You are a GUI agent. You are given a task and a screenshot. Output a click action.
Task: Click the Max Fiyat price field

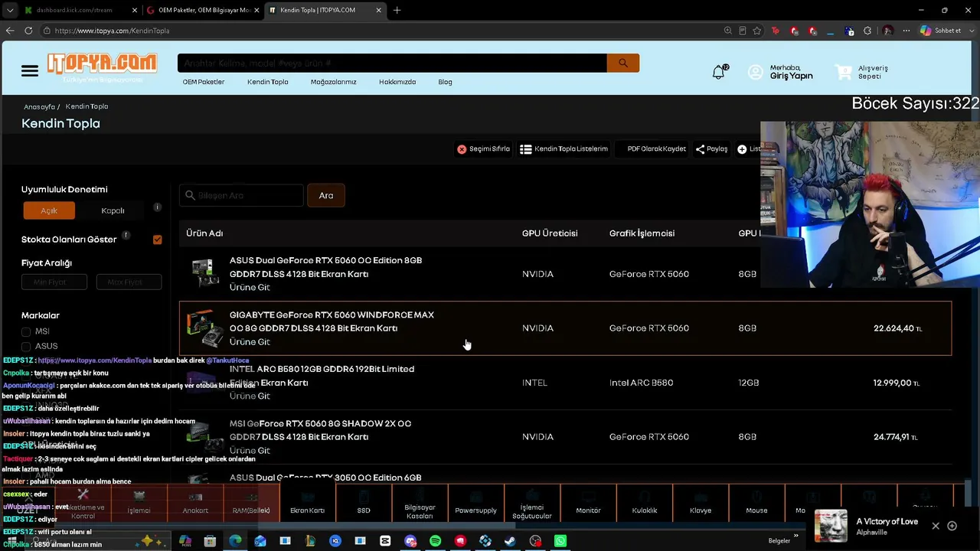129,282
